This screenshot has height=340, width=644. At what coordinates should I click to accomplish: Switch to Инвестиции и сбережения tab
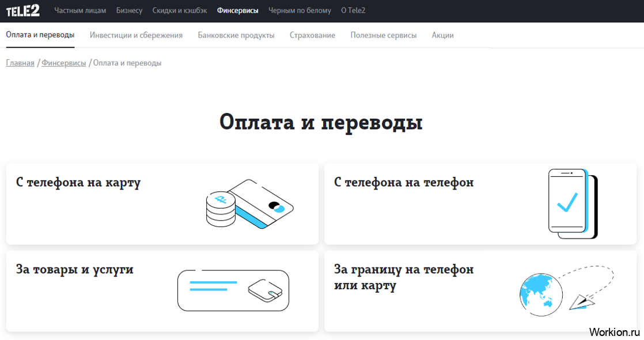136,35
